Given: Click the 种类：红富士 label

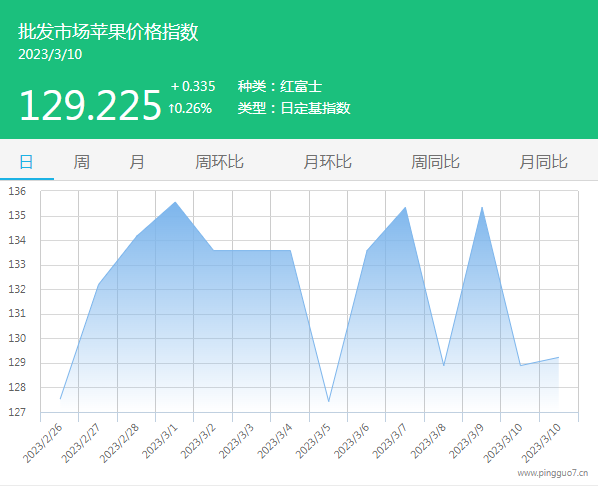Looking at the screenshot, I should click(x=280, y=86).
